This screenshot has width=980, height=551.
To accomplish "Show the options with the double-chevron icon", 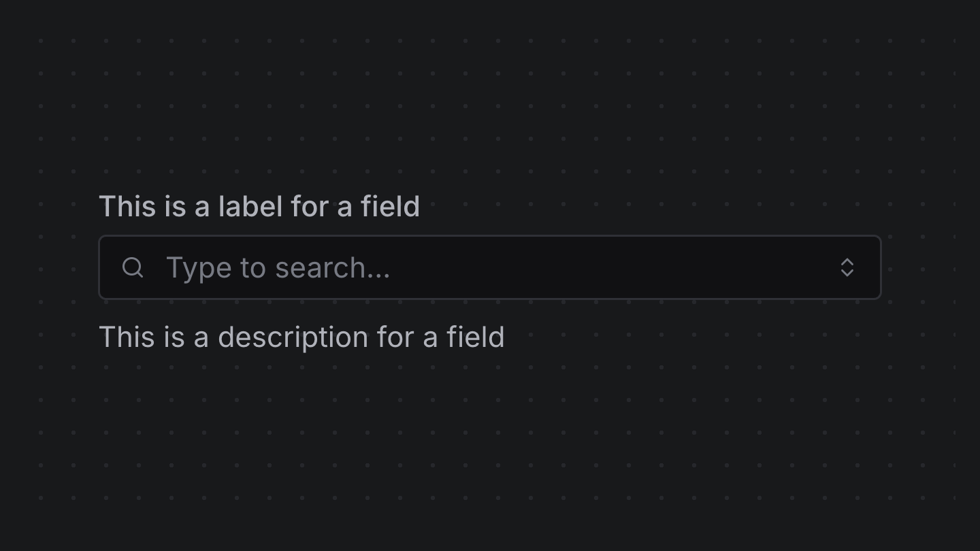I will click(x=847, y=267).
